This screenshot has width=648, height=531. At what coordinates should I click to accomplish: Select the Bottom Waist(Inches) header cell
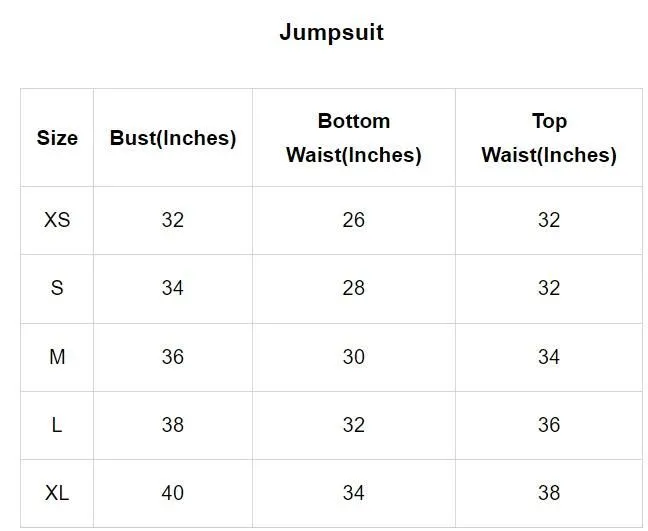tap(354, 138)
